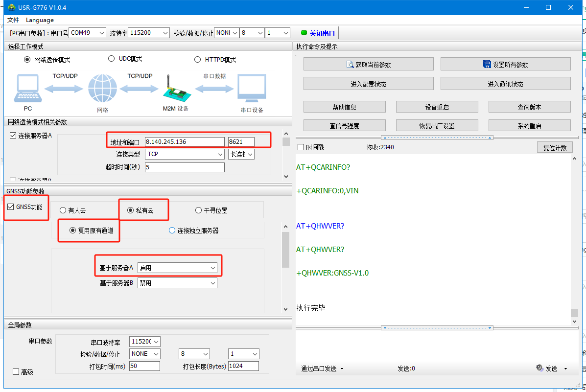586x392 pixels.
Task: Click the 进入配置状态 button
Action: (x=369, y=84)
